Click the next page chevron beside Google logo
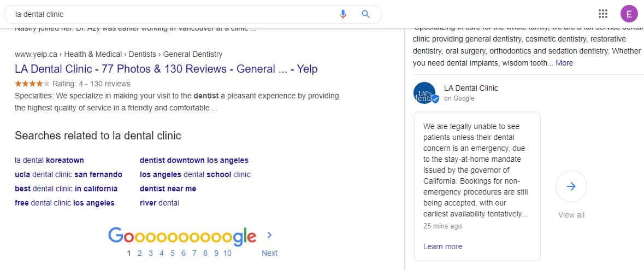The height and width of the screenshot is (270, 644). 269,235
